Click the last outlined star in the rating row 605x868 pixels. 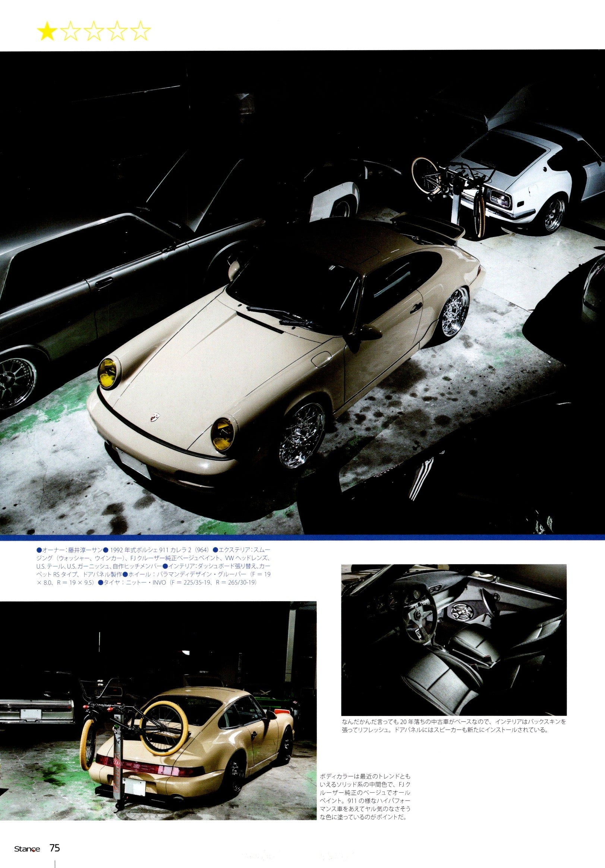(140, 32)
